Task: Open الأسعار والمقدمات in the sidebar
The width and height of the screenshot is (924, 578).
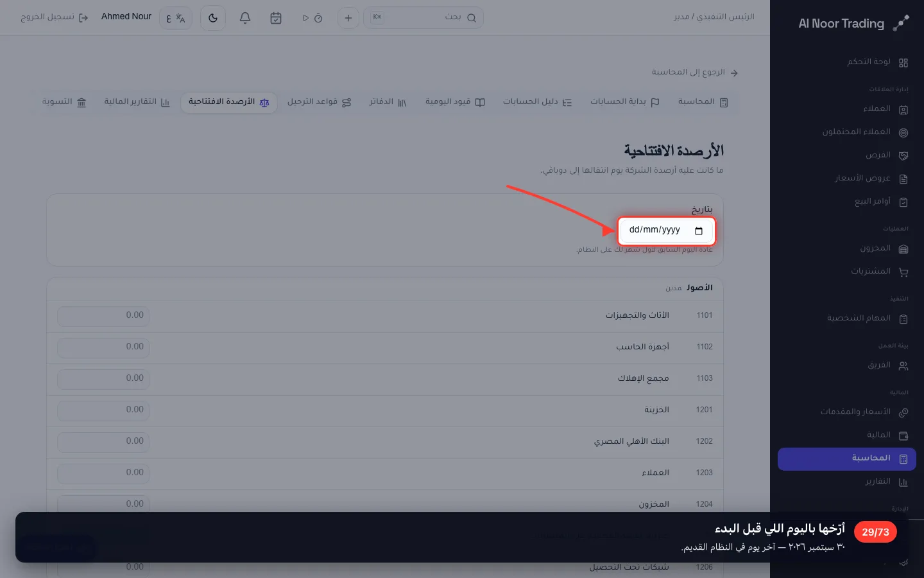Action: click(847, 412)
